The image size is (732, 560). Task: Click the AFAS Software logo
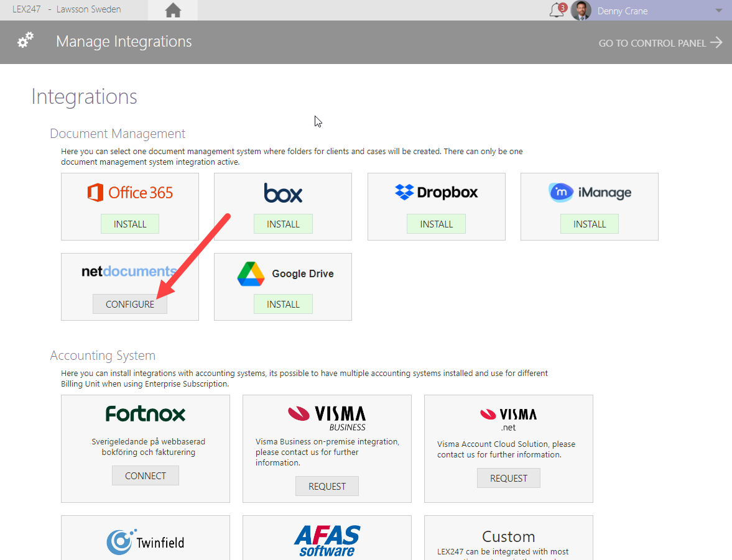pyautogui.click(x=327, y=541)
